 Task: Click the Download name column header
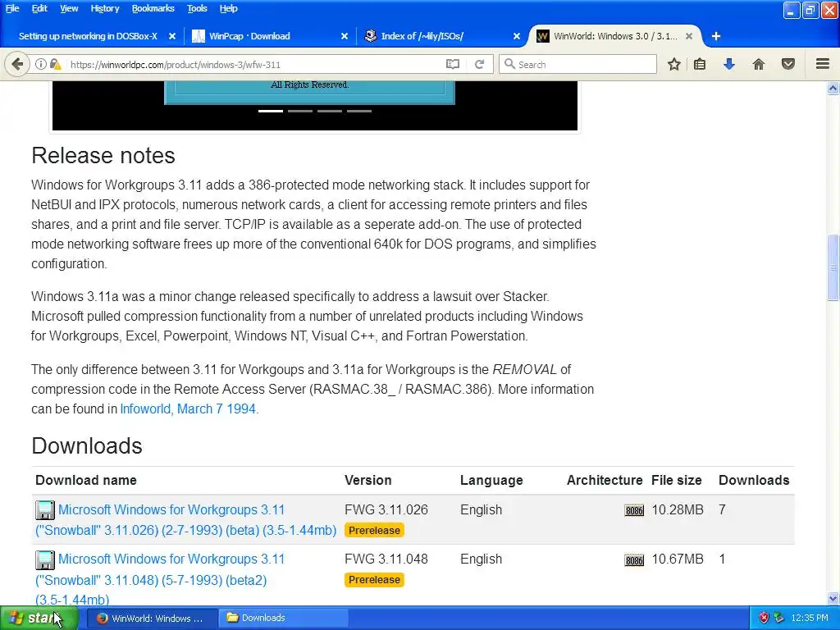(85, 480)
